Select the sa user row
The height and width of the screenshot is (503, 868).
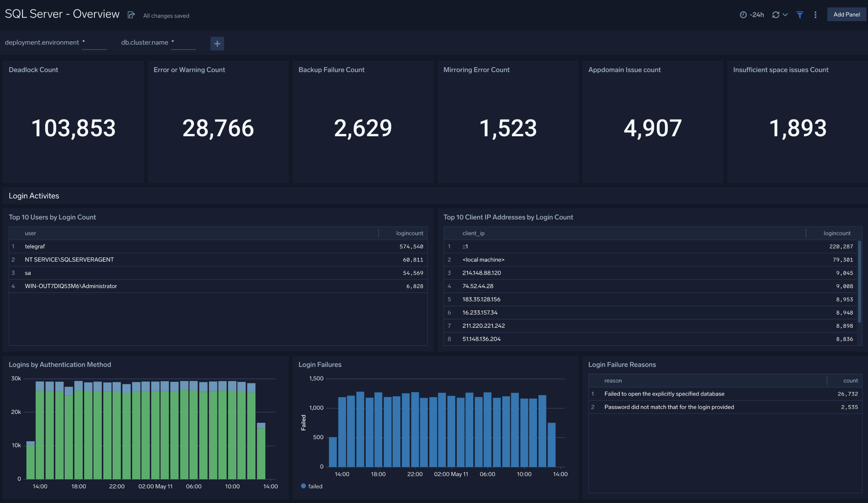click(x=218, y=273)
